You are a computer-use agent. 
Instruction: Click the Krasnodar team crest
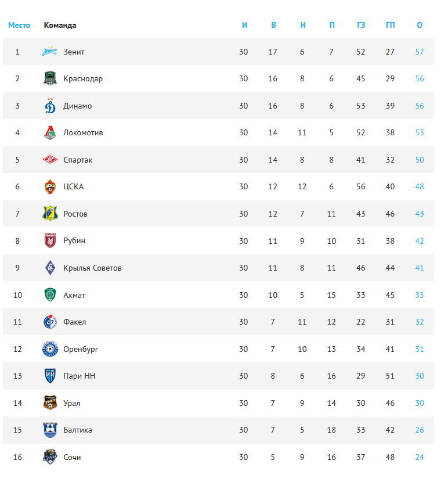(x=50, y=79)
